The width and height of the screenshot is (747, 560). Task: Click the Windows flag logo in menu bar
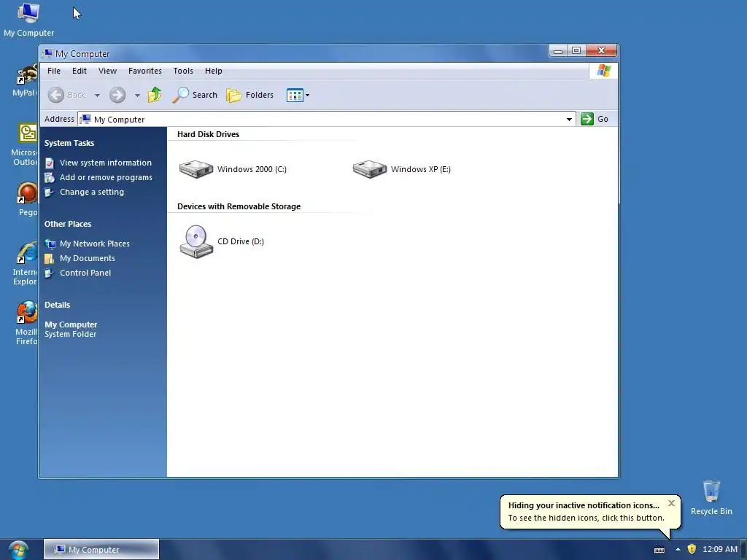(603, 71)
